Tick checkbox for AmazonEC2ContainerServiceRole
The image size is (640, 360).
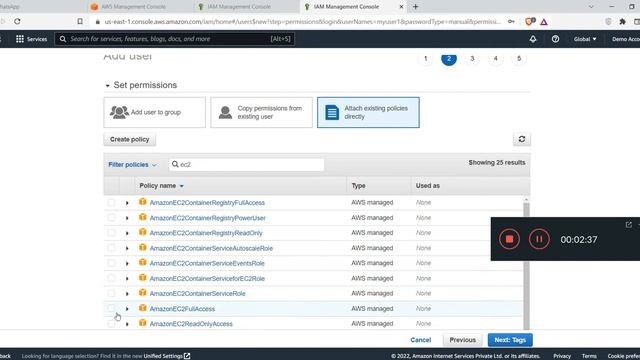point(111,293)
